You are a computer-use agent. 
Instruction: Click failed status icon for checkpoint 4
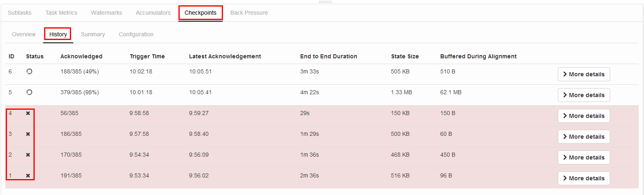28,113
